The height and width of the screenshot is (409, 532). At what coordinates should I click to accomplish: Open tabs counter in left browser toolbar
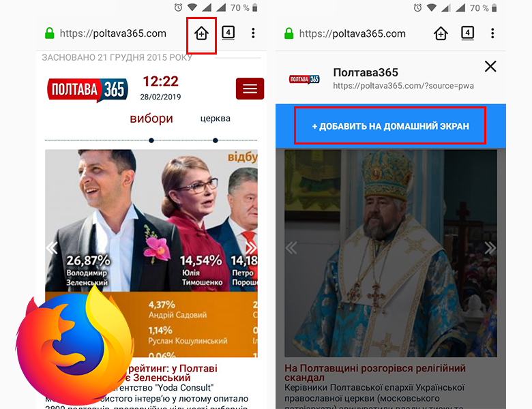228,33
